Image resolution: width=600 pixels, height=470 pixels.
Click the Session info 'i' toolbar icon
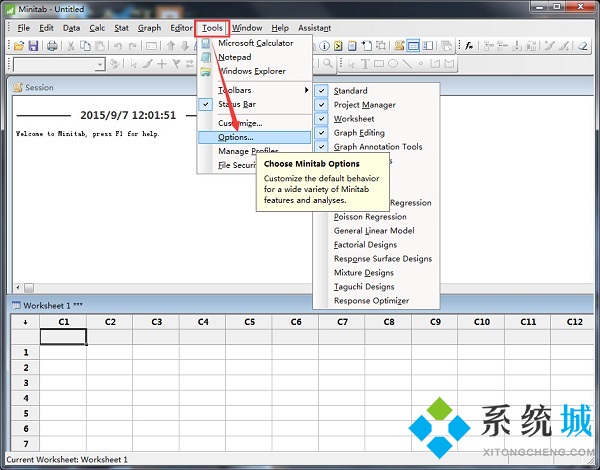click(324, 46)
